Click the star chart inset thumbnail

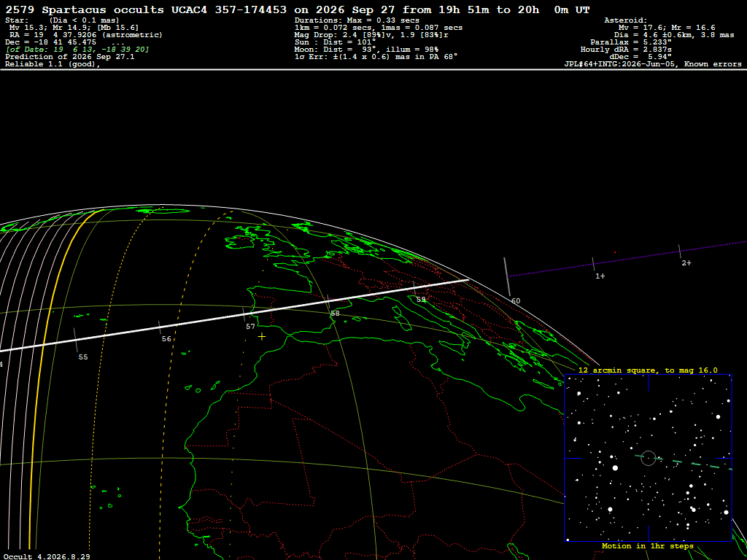click(649, 458)
